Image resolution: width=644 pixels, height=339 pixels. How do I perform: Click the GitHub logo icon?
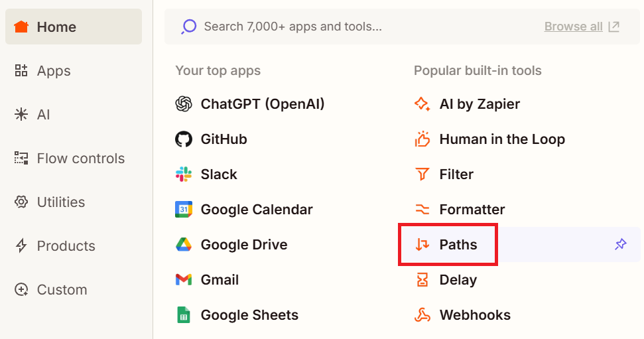point(184,139)
